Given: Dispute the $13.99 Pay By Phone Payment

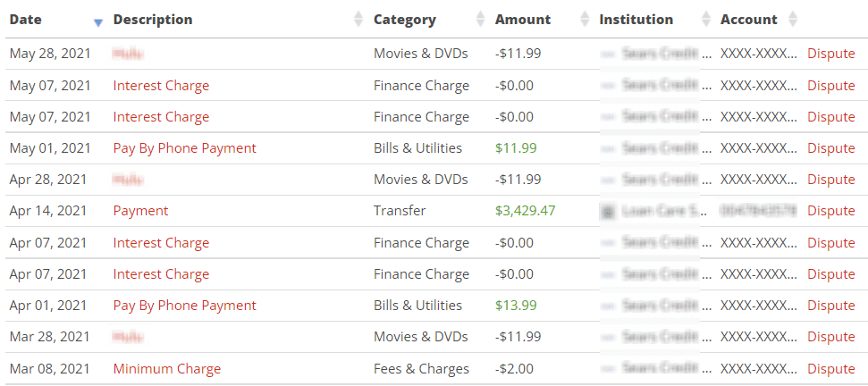Looking at the screenshot, I should 830,306.
